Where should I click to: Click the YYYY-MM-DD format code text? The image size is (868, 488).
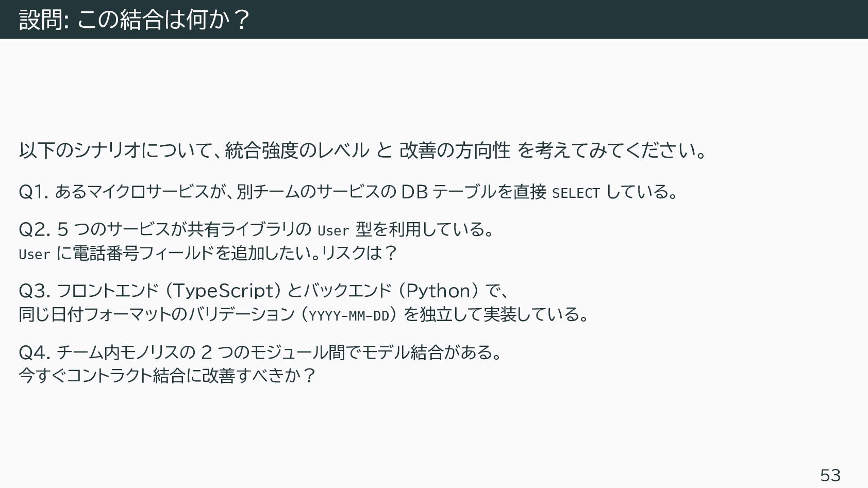pyautogui.click(x=348, y=315)
